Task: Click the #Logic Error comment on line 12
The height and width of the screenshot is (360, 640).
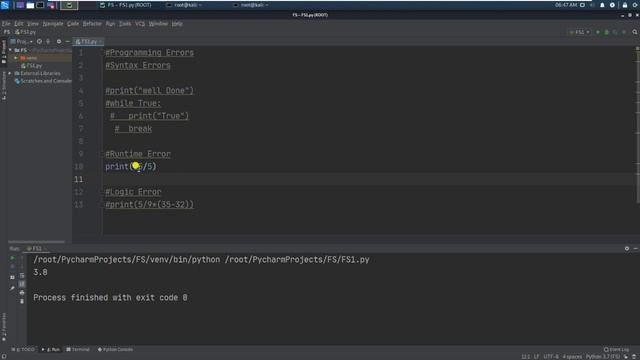Action: coord(133,192)
